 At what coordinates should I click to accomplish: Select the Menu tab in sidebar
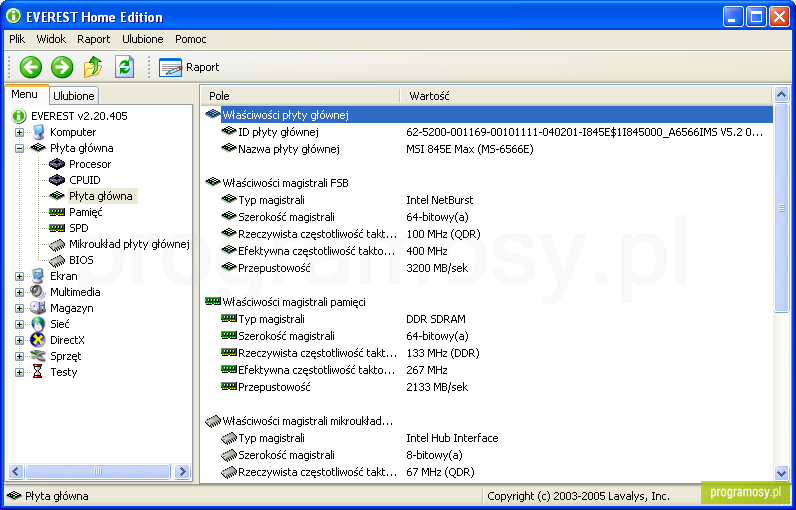(24, 95)
